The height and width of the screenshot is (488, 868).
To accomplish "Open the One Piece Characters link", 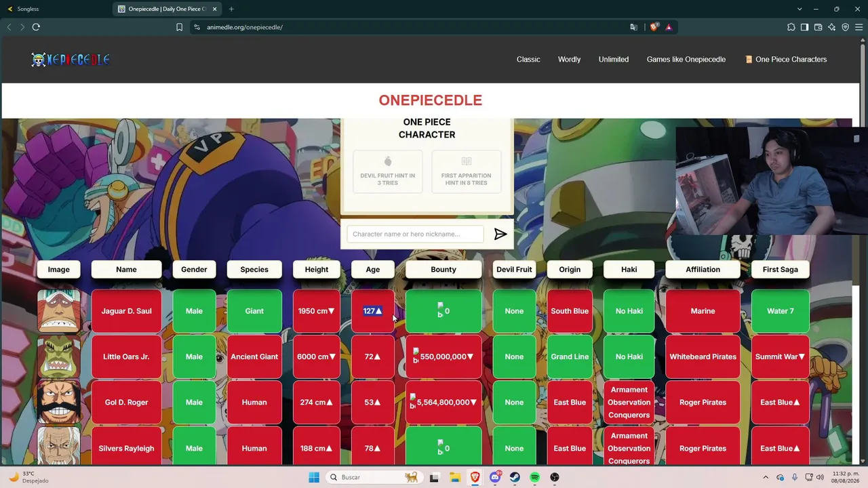I will [786, 60].
